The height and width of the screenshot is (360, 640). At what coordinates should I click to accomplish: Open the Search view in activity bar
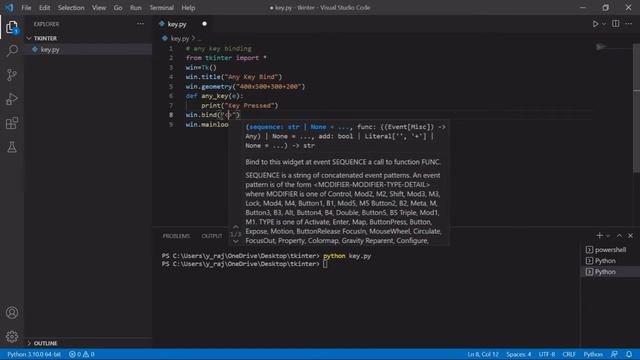[x=12, y=51]
